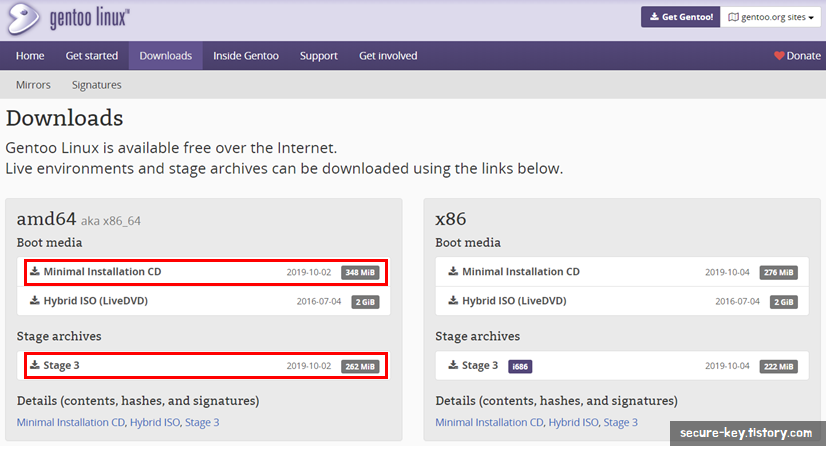The image size is (826, 450).
Task: Click date 2019-10-02 on amd64 Minimal CD row
Action: click(309, 272)
